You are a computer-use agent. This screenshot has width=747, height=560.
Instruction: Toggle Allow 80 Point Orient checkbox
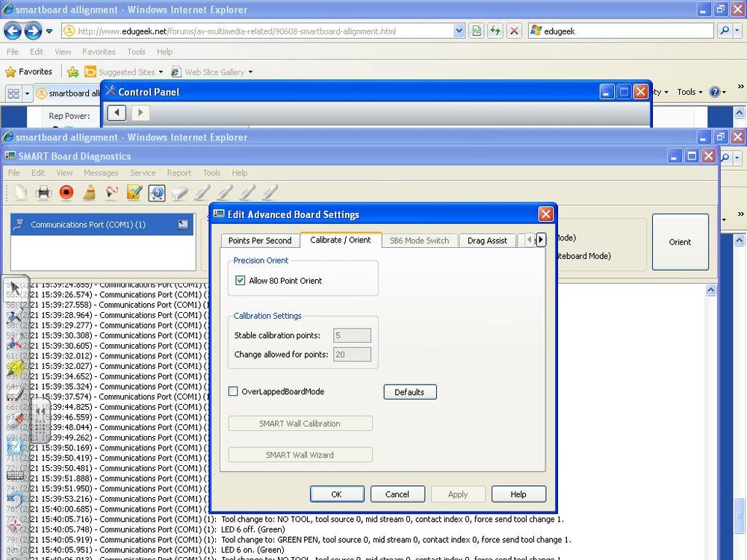(240, 281)
